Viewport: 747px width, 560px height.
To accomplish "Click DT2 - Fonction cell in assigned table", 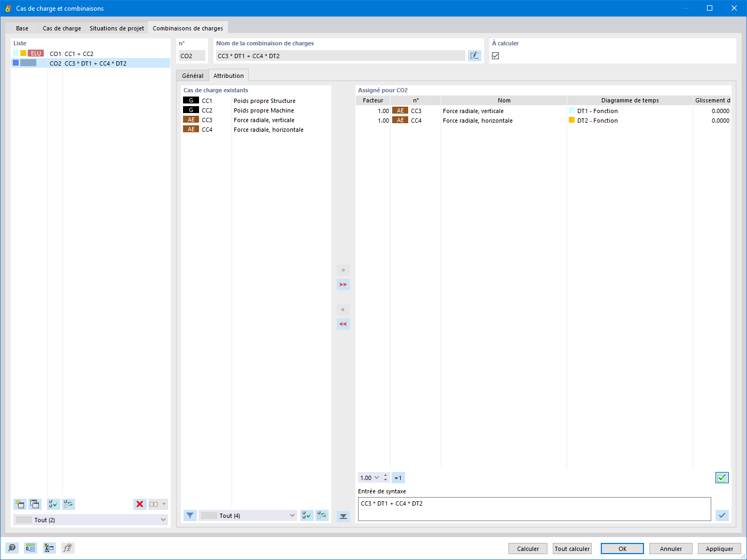I will point(630,121).
